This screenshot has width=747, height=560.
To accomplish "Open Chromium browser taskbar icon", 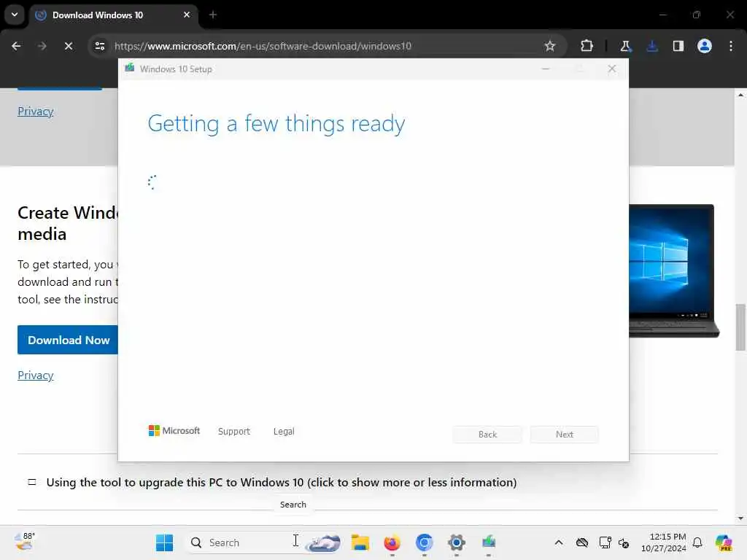I will point(424,542).
